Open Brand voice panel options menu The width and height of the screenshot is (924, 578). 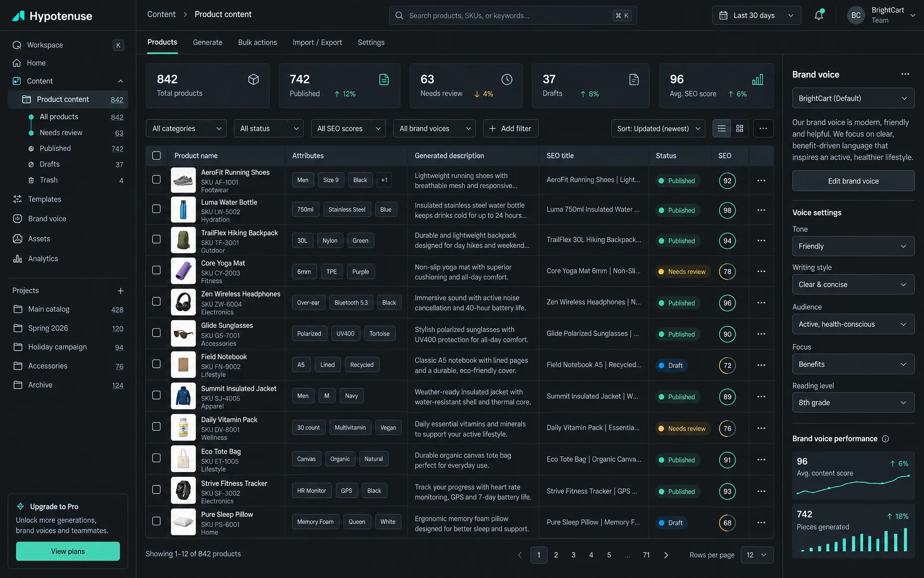[x=905, y=74]
